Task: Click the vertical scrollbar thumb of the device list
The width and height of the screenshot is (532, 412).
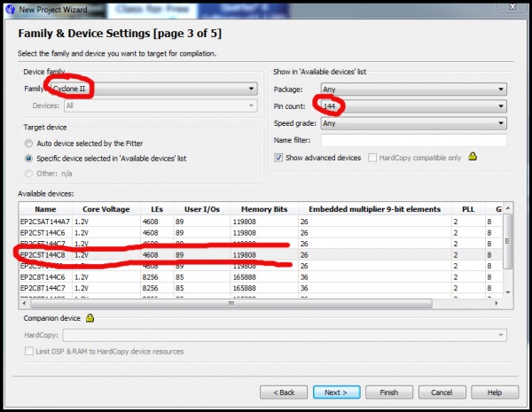Action: (507, 241)
